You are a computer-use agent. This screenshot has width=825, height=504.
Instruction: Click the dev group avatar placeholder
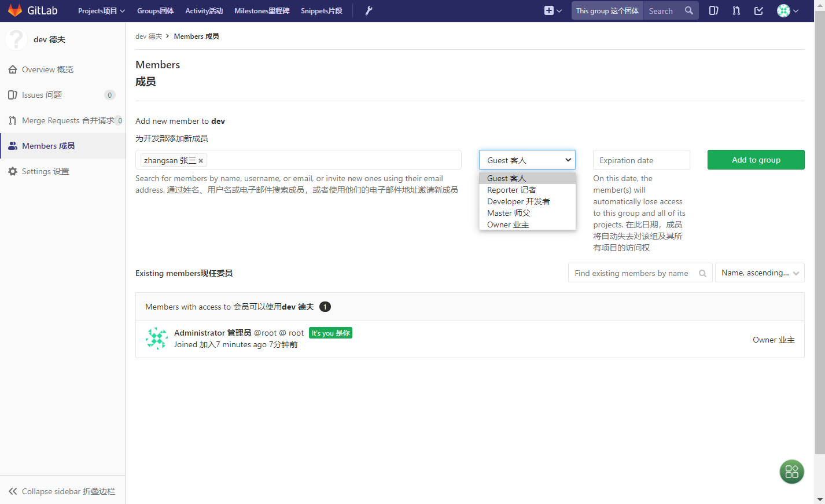coord(16,39)
